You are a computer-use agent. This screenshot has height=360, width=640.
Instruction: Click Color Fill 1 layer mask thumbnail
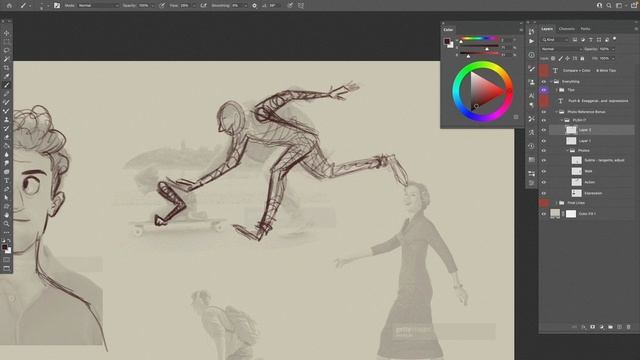coord(571,213)
